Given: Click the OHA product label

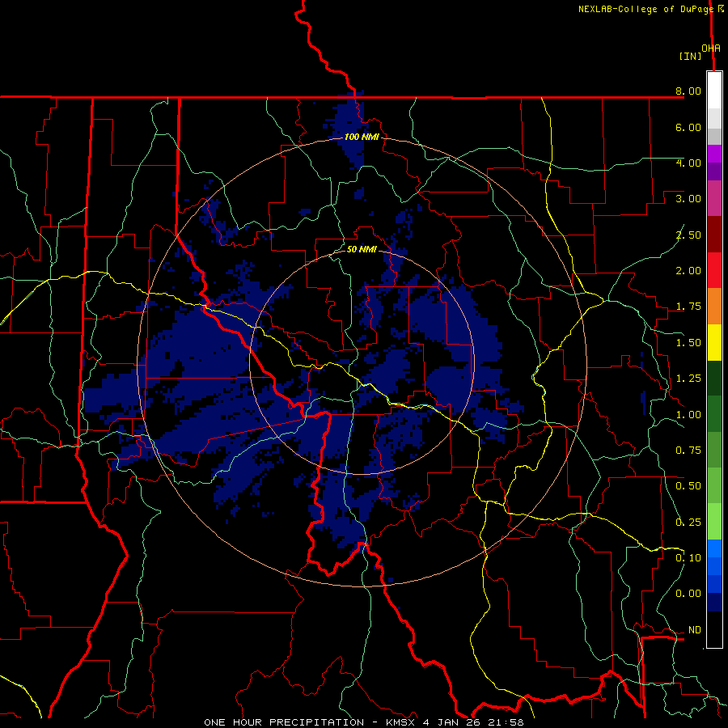Looking at the screenshot, I should click(x=711, y=49).
